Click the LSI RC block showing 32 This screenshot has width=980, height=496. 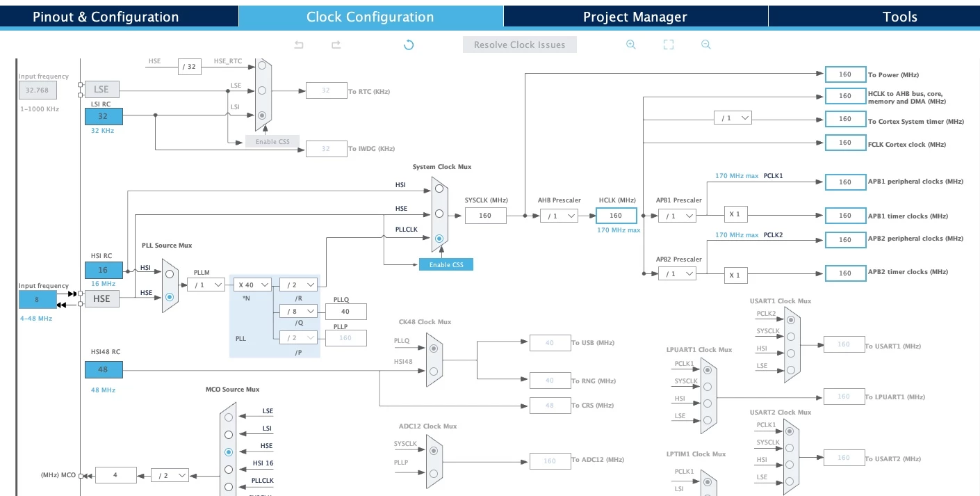pyautogui.click(x=104, y=116)
